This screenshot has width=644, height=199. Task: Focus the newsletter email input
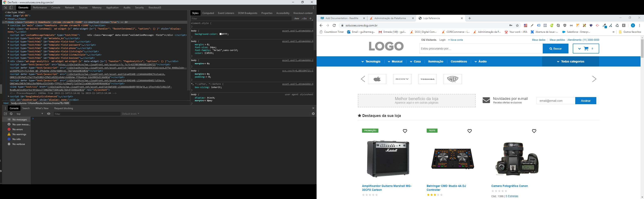(556, 101)
